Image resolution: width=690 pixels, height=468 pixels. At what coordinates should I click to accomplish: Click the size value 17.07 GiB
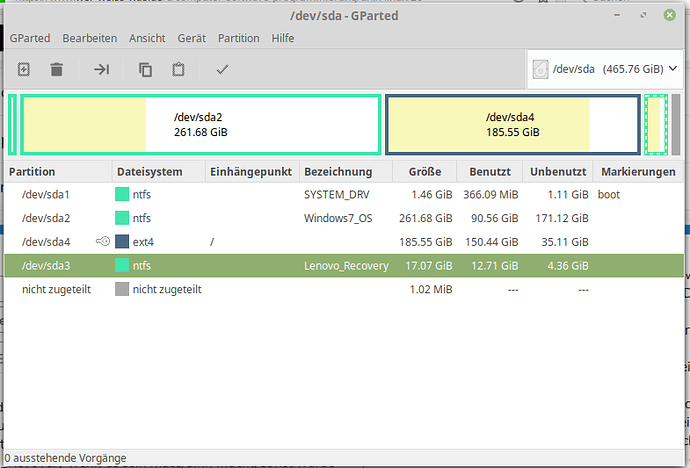coord(429,266)
